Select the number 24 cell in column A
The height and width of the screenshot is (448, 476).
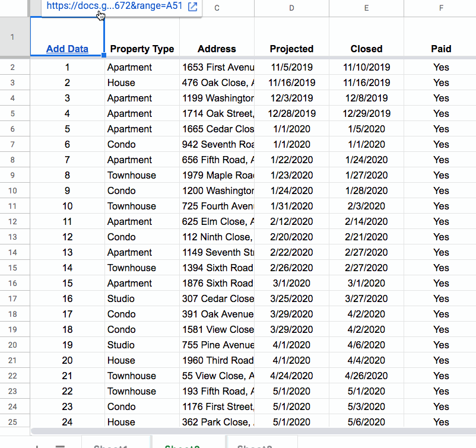point(68,422)
